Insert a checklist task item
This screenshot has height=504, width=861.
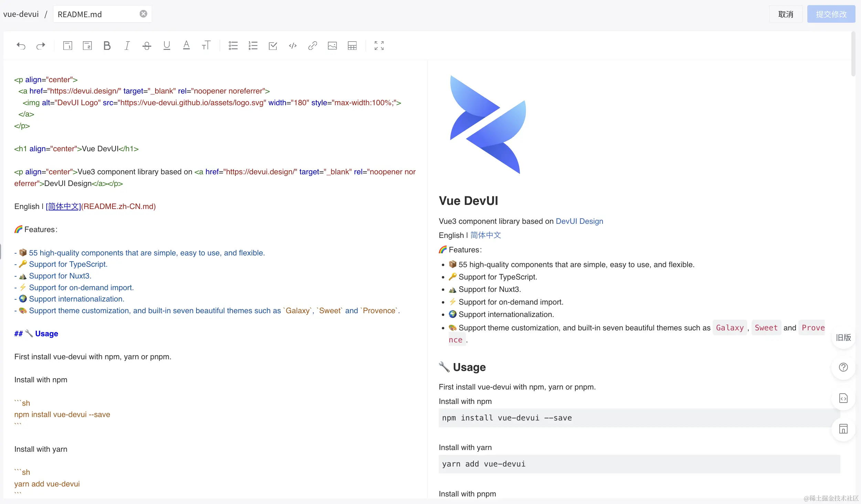tap(273, 46)
